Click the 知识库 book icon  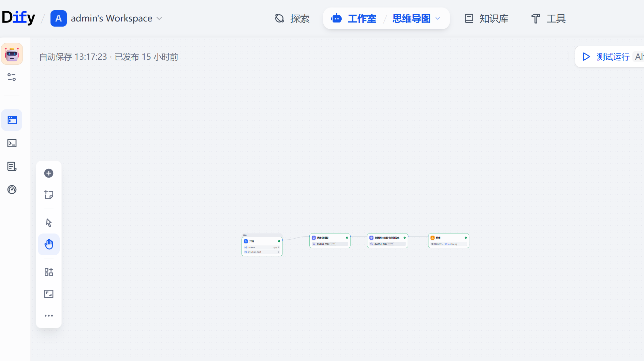tap(469, 18)
